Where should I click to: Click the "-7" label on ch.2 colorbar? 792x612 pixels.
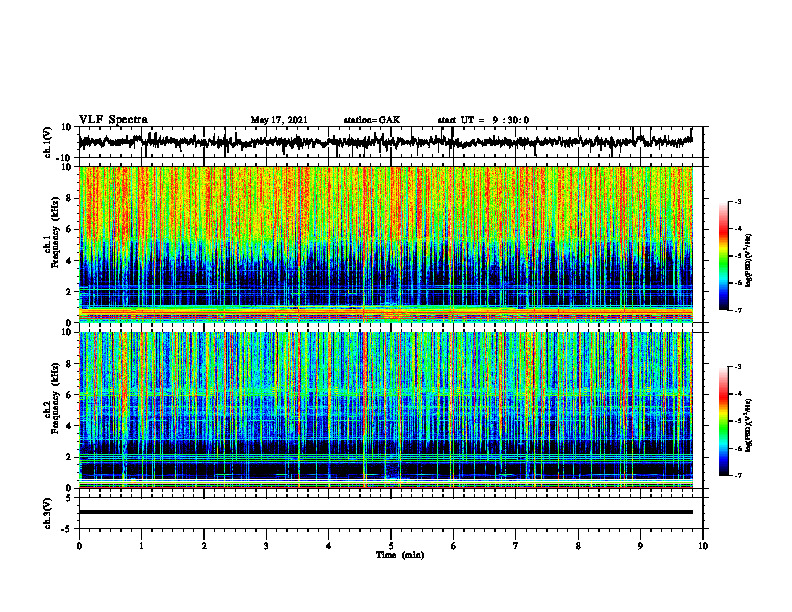tap(738, 475)
